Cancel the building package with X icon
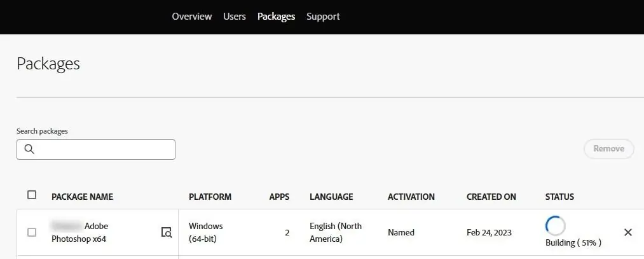The width and height of the screenshot is (644, 259). coord(628,232)
